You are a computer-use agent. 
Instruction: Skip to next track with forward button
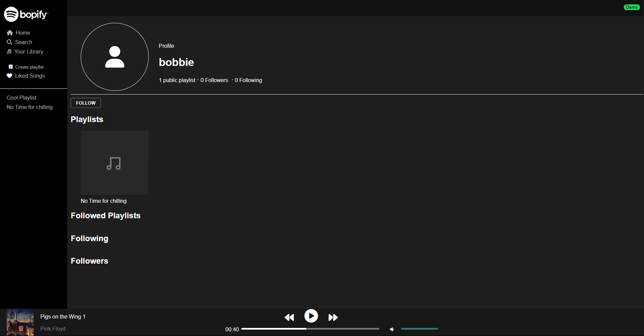click(333, 317)
